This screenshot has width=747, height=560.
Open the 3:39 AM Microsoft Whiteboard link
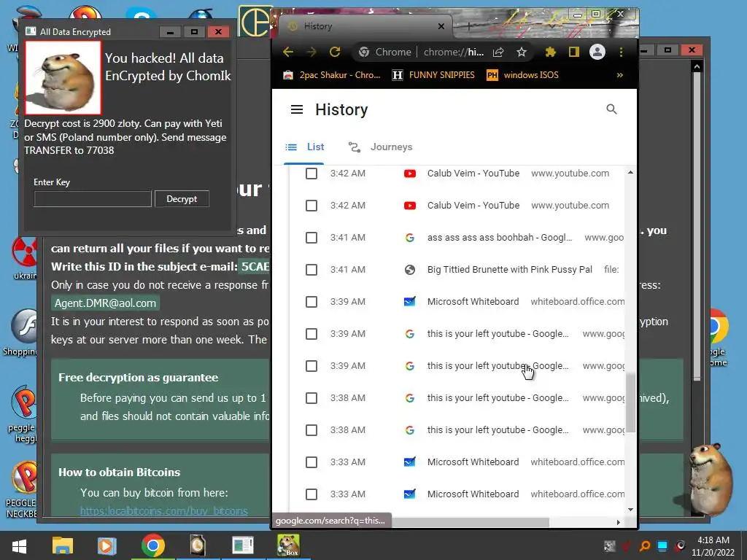473,302
